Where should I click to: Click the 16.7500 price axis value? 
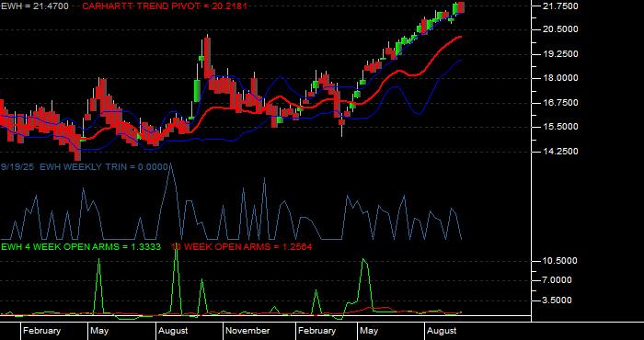(x=561, y=103)
